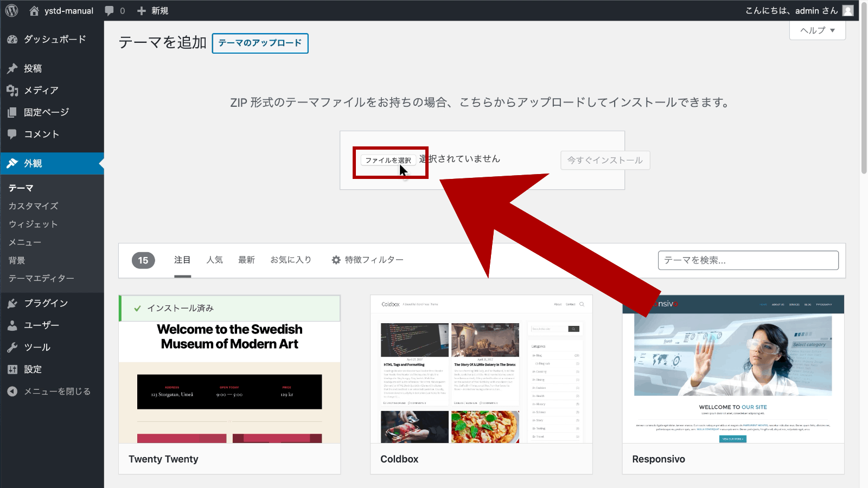868x488 pixels.
Task: Click the インストール済み installed notice
Action: [x=229, y=308]
